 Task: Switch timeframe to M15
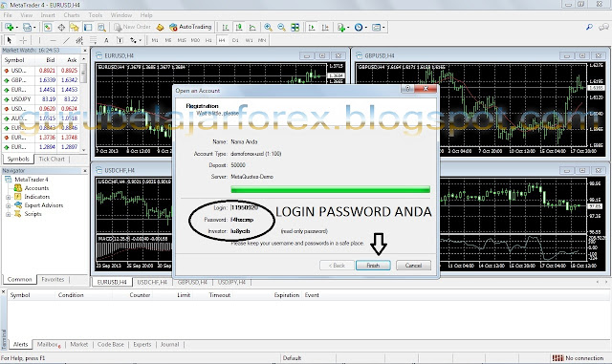[182, 40]
